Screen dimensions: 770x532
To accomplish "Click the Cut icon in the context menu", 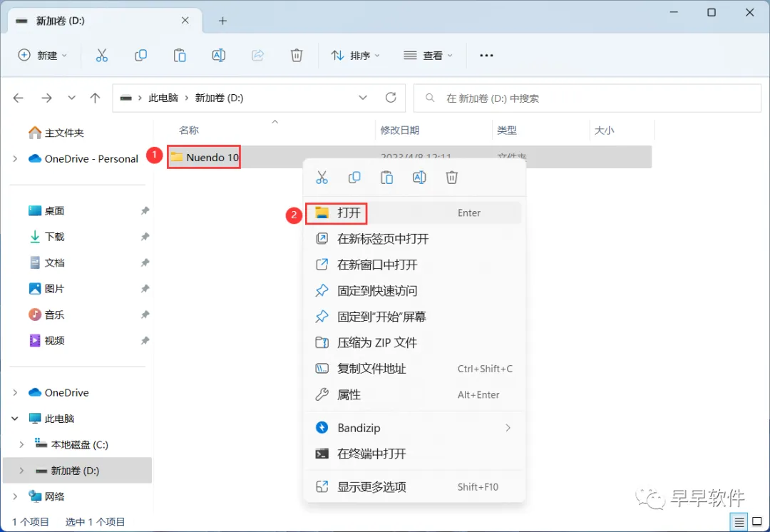I will pos(322,178).
